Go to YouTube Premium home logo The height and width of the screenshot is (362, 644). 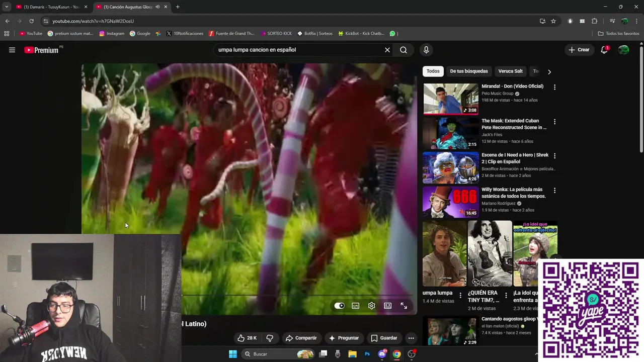tap(41, 50)
